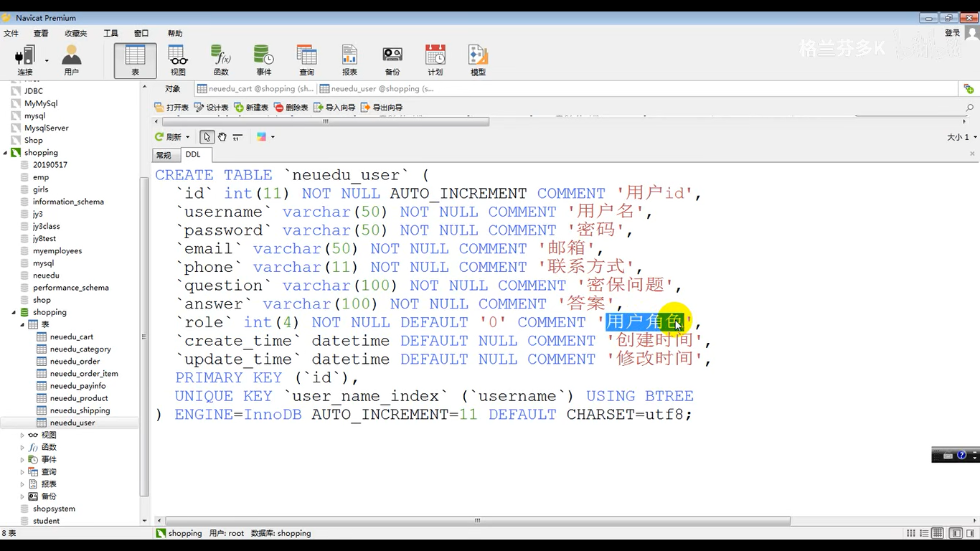Image resolution: width=980 pixels, height=551 pixels.
Task: Click the 导入向导 (Import Wizard) button
Action: pos(334,108)
